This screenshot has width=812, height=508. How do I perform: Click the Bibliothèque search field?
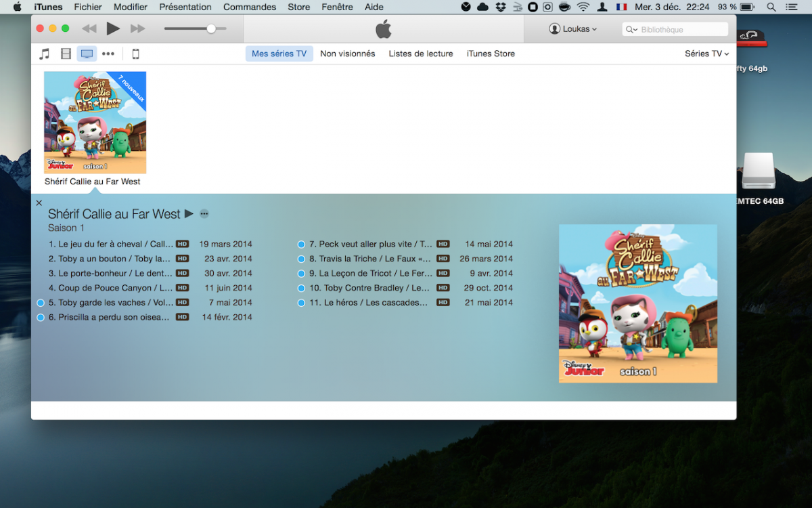coord(675,29)
